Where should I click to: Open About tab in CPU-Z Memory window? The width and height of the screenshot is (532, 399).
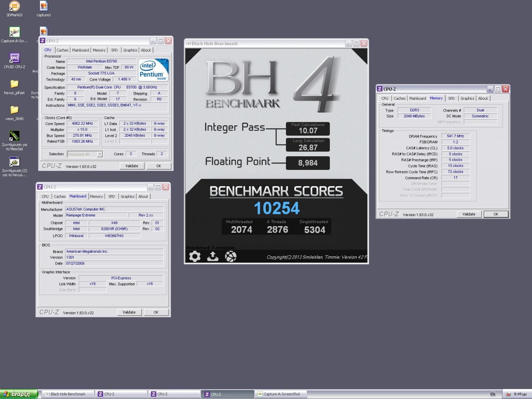(x=483, y=98)
